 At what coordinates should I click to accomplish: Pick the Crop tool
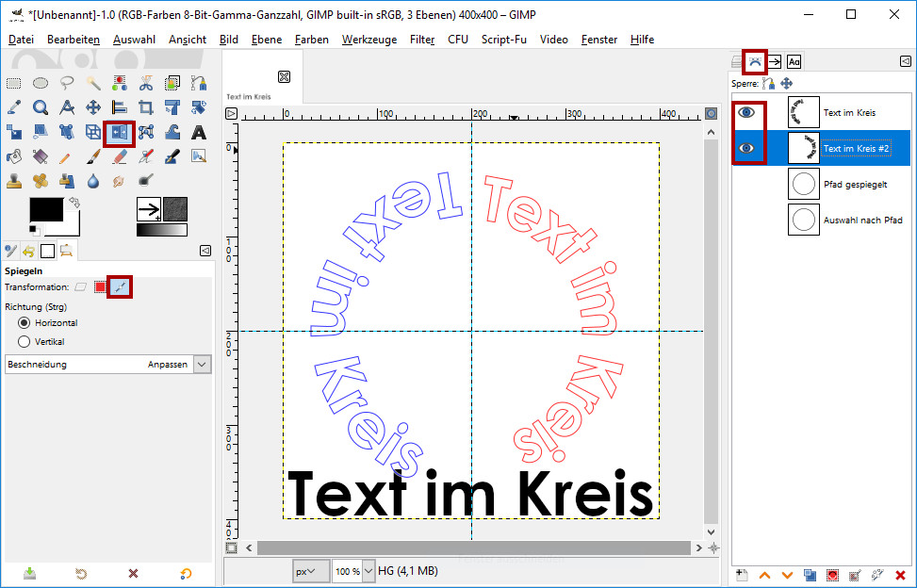(146, 107)
